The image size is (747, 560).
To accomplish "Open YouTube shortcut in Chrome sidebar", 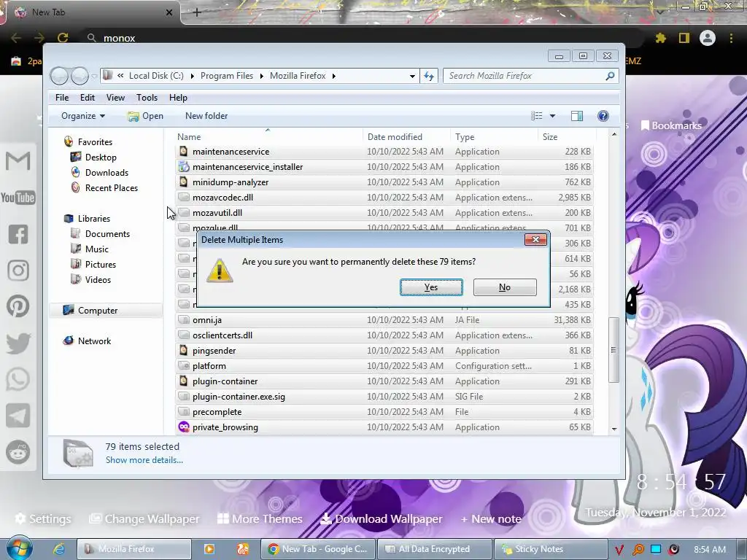I will (18, 198).
